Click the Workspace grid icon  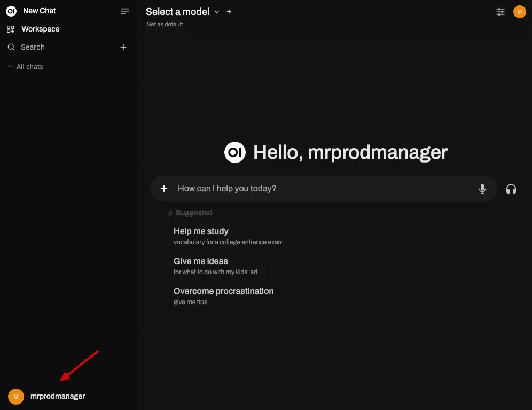coord(11,29)
